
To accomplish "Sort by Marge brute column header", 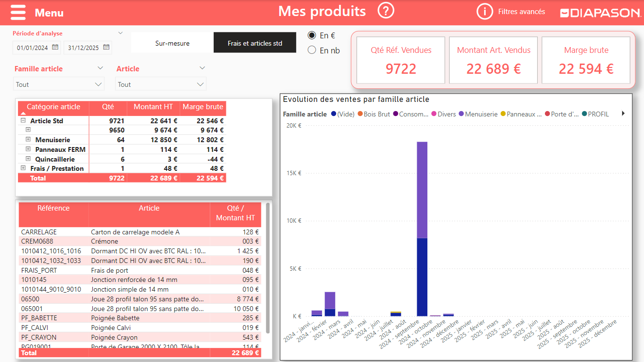I will [203, 107].
